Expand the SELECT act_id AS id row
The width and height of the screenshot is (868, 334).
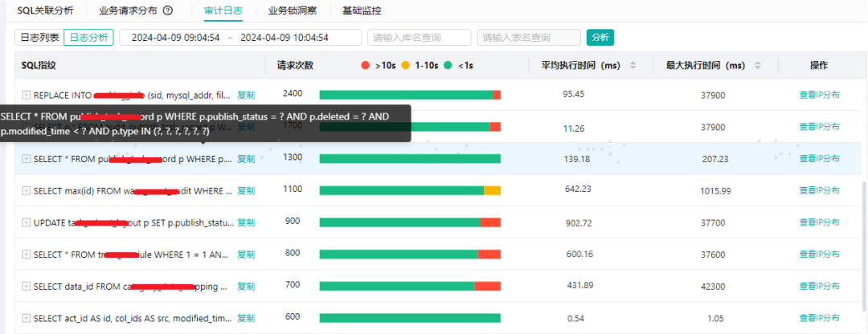tap(26, 319)
